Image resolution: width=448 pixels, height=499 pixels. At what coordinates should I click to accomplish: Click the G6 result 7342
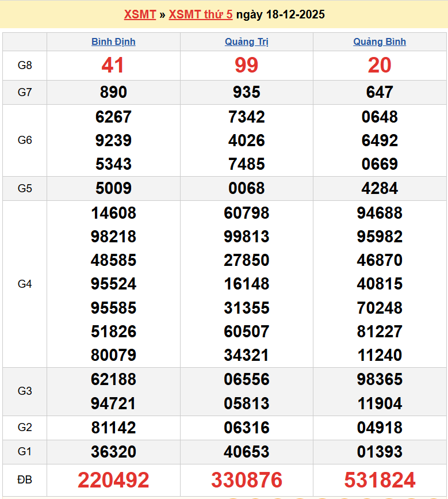246,117
